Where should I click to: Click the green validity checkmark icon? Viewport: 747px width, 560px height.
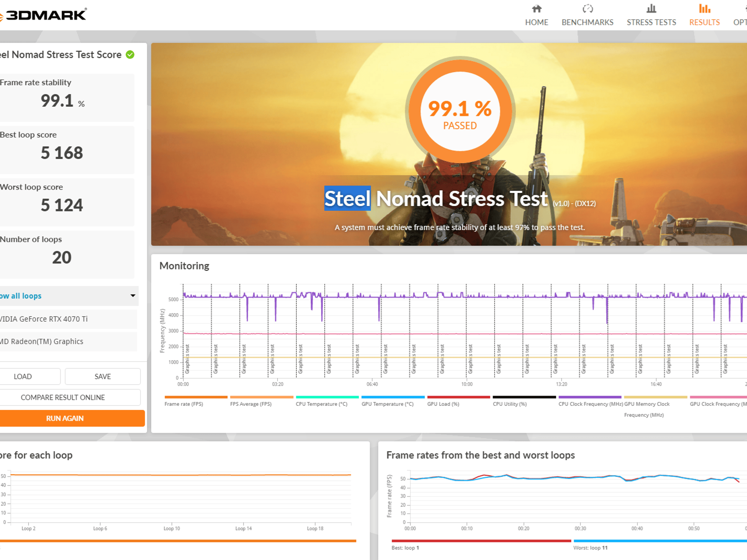(130, 55)
